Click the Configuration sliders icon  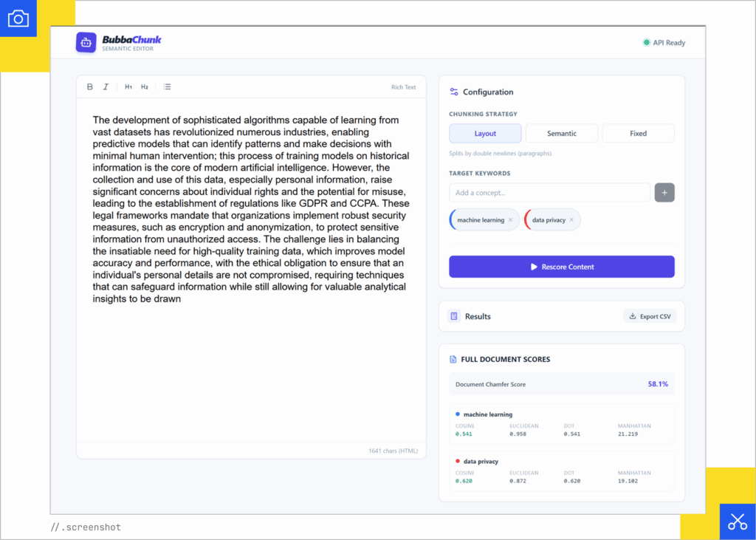454,92
